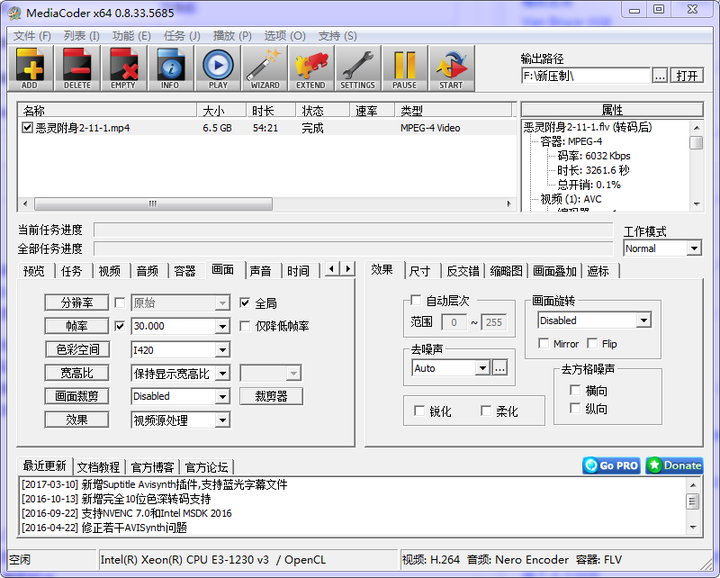The image size is (720, 578).
Task: Click the START transcoding icon
Action: [452, 68]
